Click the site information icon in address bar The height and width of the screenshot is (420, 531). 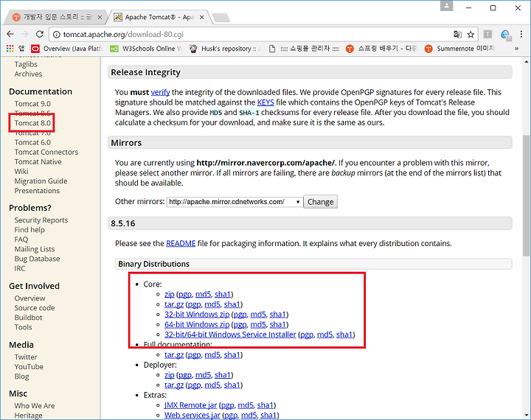coord(57,34)
